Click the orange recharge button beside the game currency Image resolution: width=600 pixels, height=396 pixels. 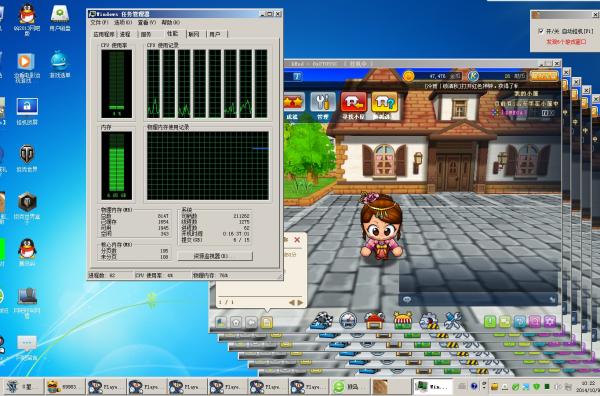point(544,76)
